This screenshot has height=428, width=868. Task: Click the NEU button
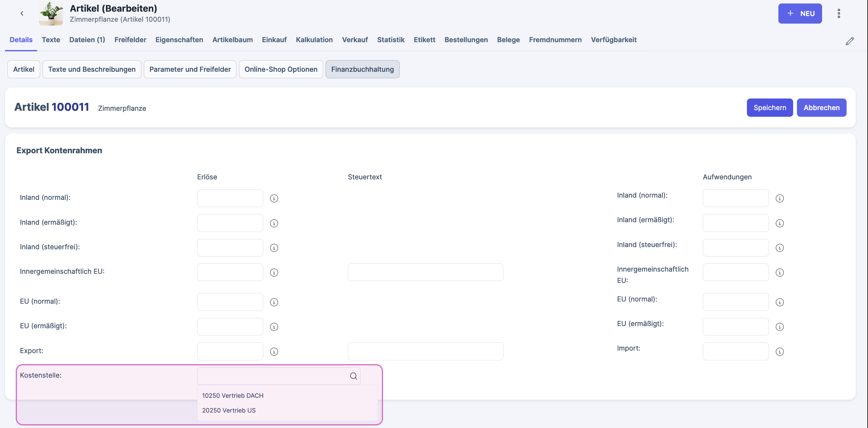pos(799,14)
